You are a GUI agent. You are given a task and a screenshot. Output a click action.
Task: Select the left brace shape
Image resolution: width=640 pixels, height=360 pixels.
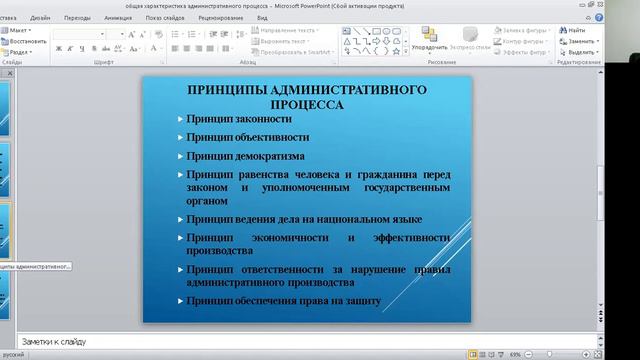point(376,51)
